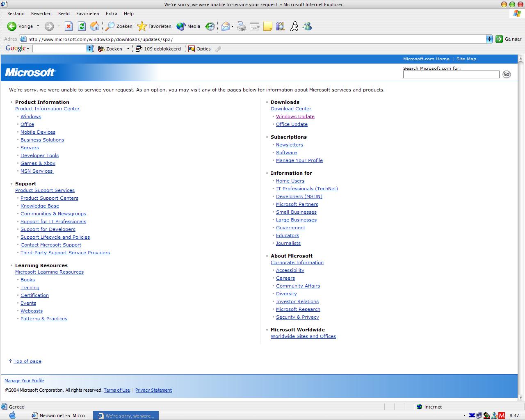Screen dimensions: 525x420
Task: Open the Favorieten menu in the menu bar
Action: tap(87, 13)
